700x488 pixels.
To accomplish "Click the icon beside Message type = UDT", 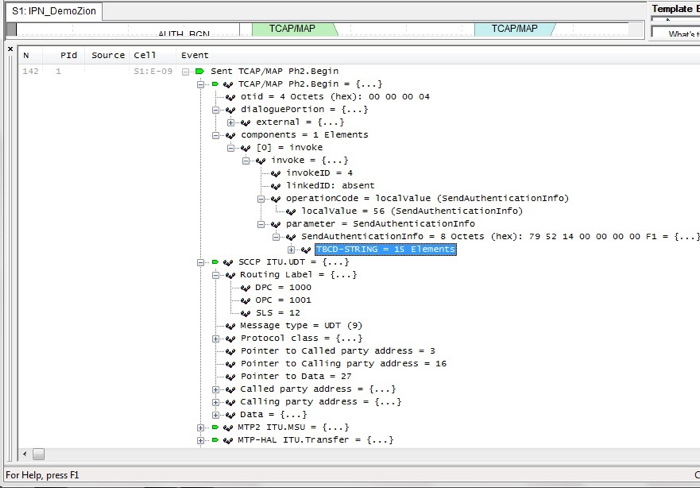I will pyautogui.click(x=230, y=325).
